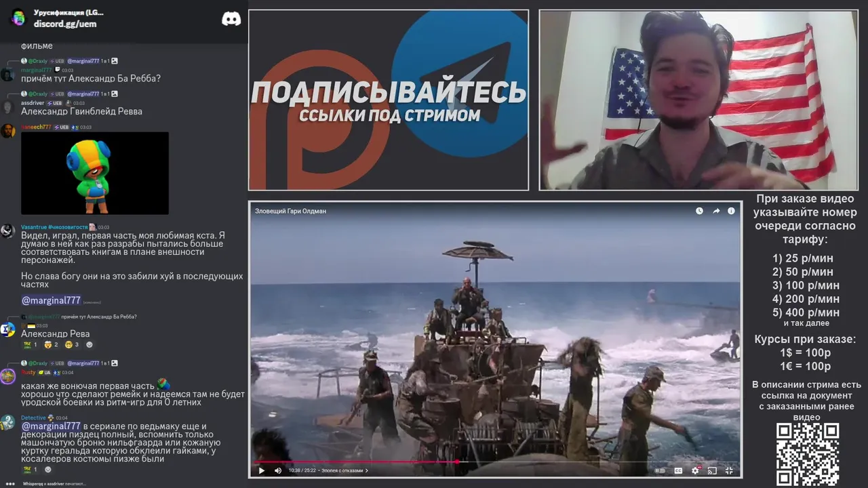
Task: Open Detective's avatar profile
Action: point(7,422)
